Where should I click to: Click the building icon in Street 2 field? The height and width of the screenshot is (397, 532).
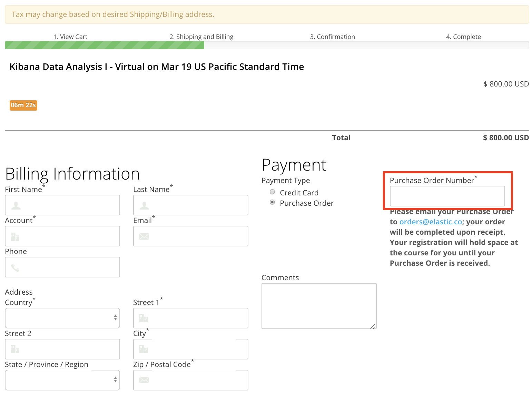[15, 349]
